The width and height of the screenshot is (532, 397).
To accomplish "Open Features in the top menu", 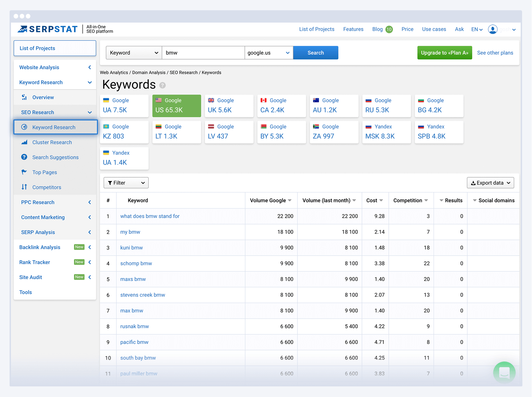I will (x=353, y=29).
